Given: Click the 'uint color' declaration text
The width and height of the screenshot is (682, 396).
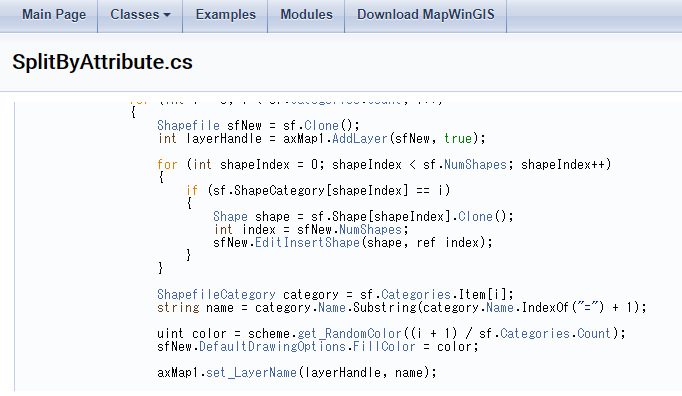Looking at the screenshot, I should [x=192, y=333].
